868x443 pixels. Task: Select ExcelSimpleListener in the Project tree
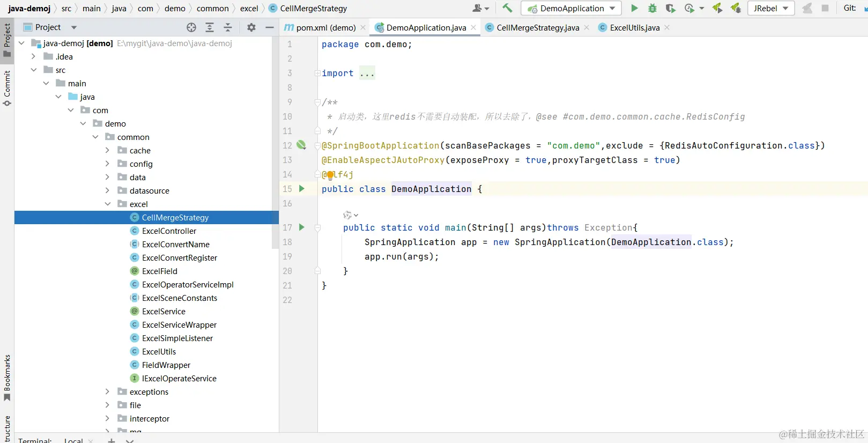pos(177,338)
